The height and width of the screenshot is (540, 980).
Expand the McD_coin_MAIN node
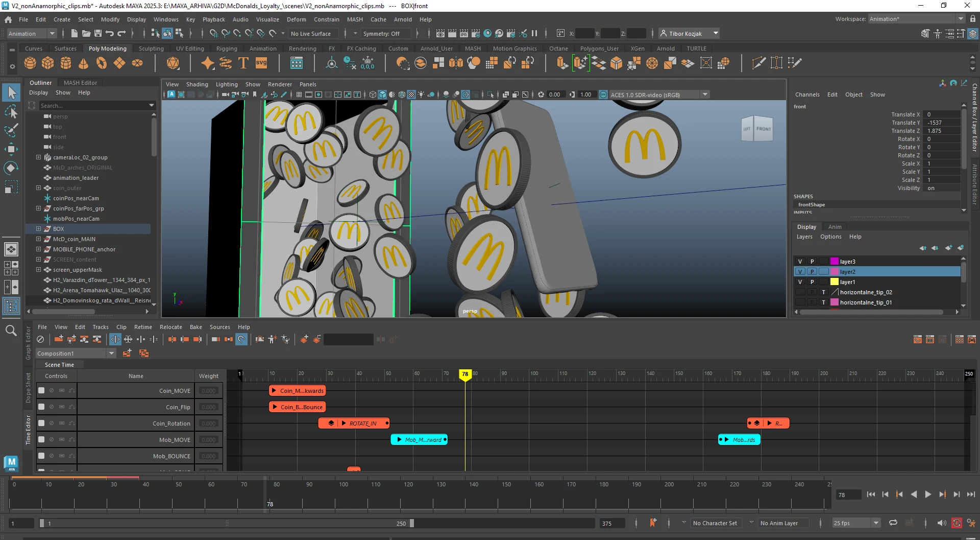[x=38, y=239]
